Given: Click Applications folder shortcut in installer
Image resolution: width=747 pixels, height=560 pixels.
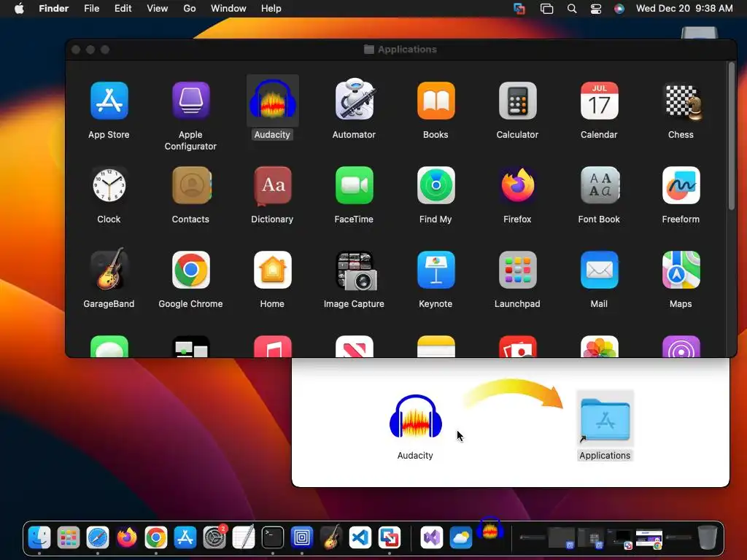Looking at the screenshot, I should pos(605,419).
